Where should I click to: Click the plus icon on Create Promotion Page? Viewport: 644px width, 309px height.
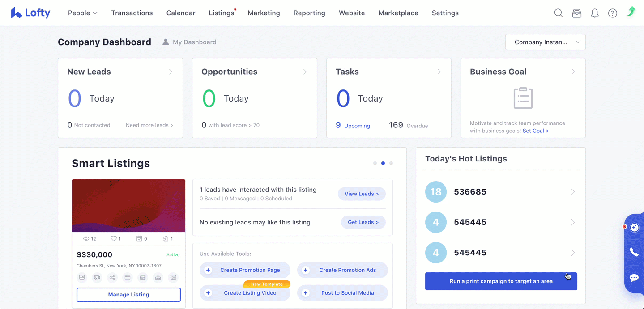(x=208, y=270)
